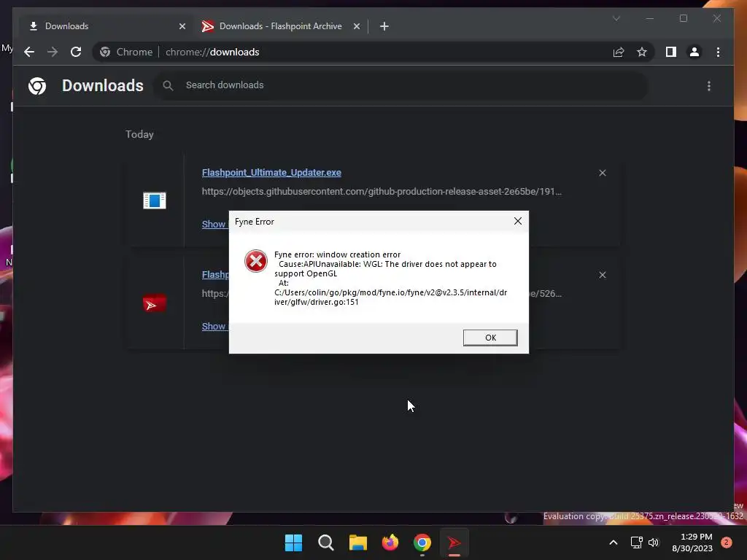Image resolution: width=747 pixels, height=560 pixels.
Task: Click OK in the Fyne Error dialog
Action: 489,338
